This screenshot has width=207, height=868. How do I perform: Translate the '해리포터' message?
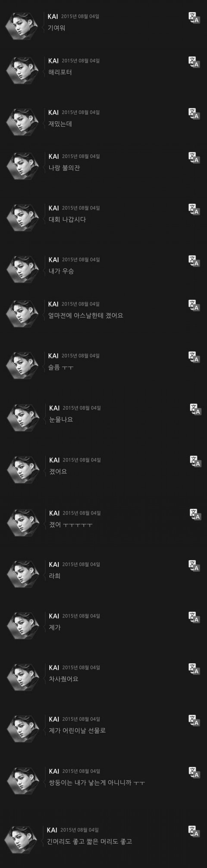(x=194, y=62)
